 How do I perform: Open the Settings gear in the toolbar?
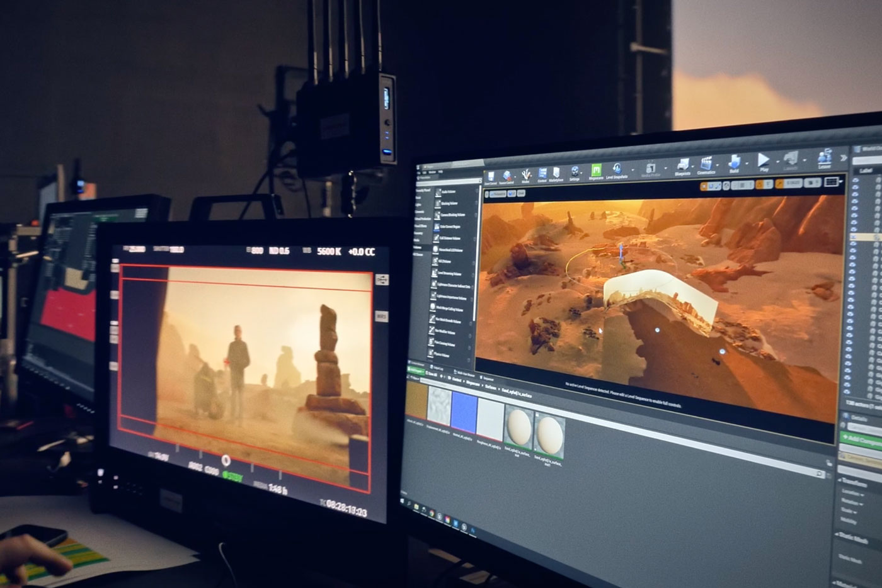pos(575,172)
